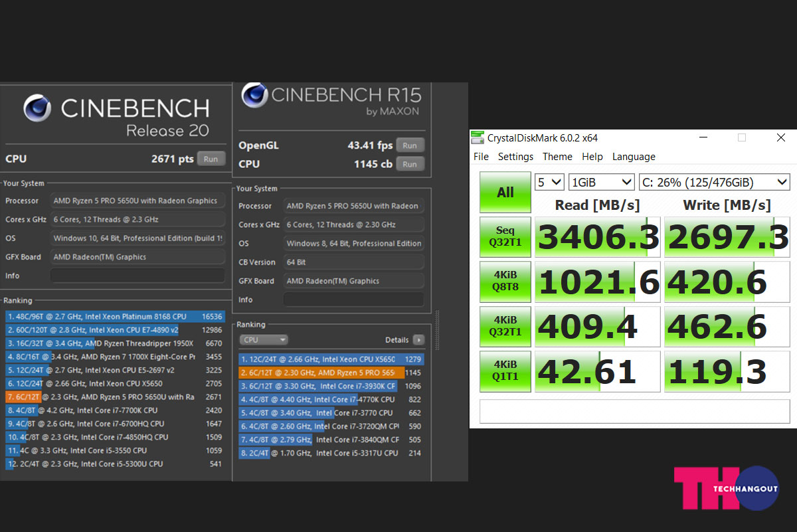The image size is (797, 532).
Task: Select Intel Core i7-3840QM row in R15 ranking
Action: coord(331,440)
